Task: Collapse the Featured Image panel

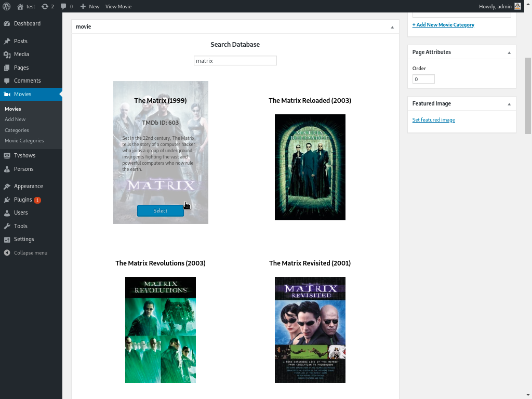Action: (509, 104)
